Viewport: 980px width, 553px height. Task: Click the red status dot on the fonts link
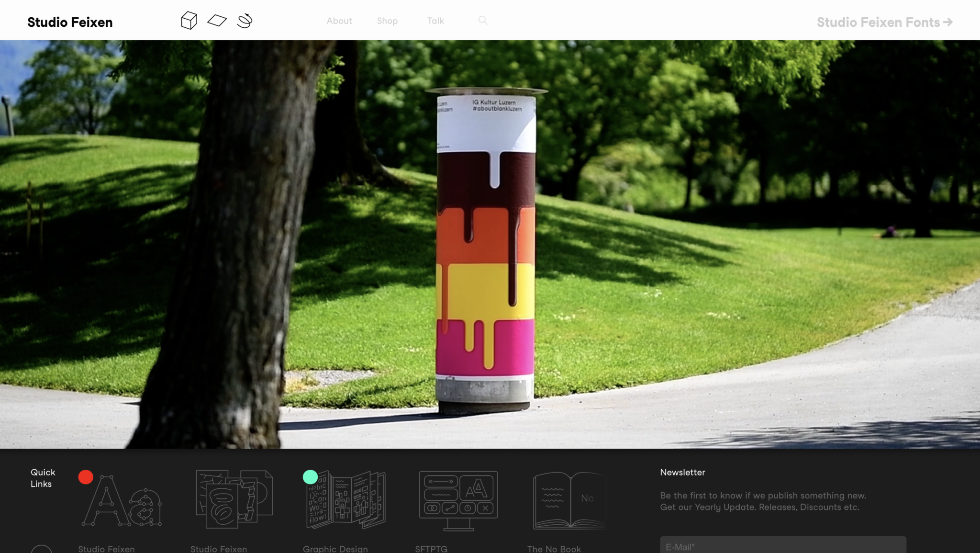[x=86, y=477]
